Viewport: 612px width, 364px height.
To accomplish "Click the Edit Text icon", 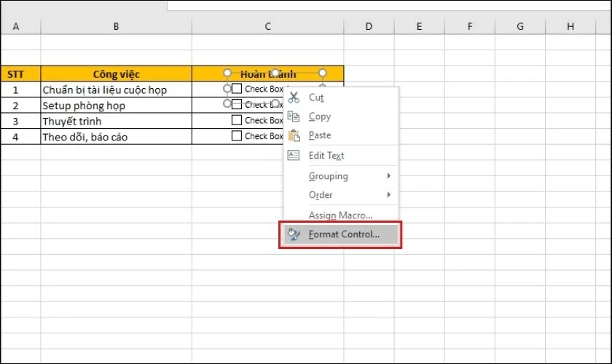I will [294, 155].
